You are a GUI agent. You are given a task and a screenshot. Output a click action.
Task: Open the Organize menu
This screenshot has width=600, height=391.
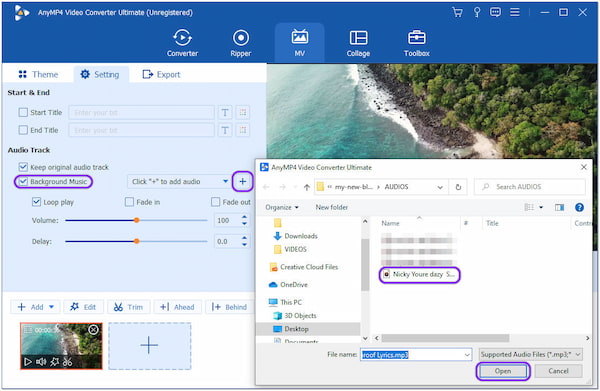282,207
